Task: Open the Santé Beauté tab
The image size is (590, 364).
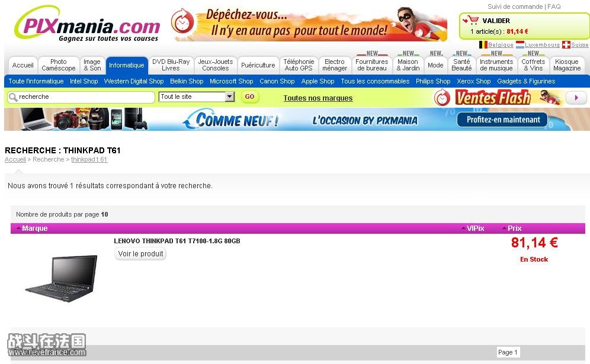Action: point(461,65)
